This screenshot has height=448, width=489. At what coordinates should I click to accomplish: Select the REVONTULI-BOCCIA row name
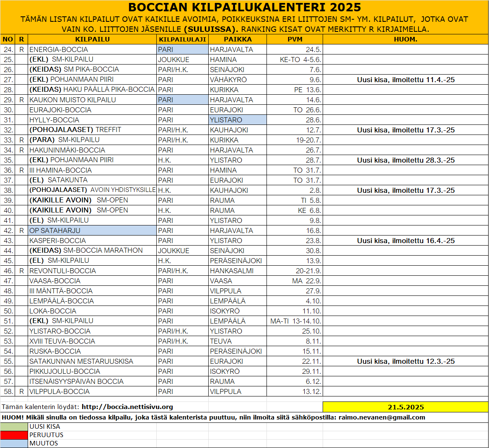pos(63,271)
